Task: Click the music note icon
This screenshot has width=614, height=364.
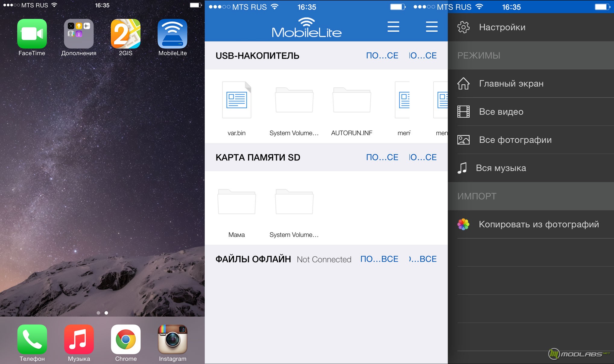Action: click(x=462, y=168)
